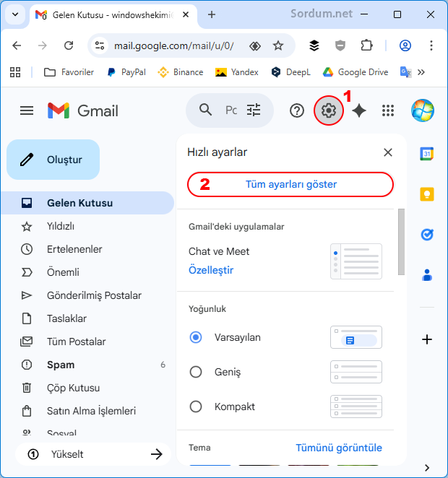Select Geniş density radio button
The image size is (448, 478).
[x=196, y=372]
